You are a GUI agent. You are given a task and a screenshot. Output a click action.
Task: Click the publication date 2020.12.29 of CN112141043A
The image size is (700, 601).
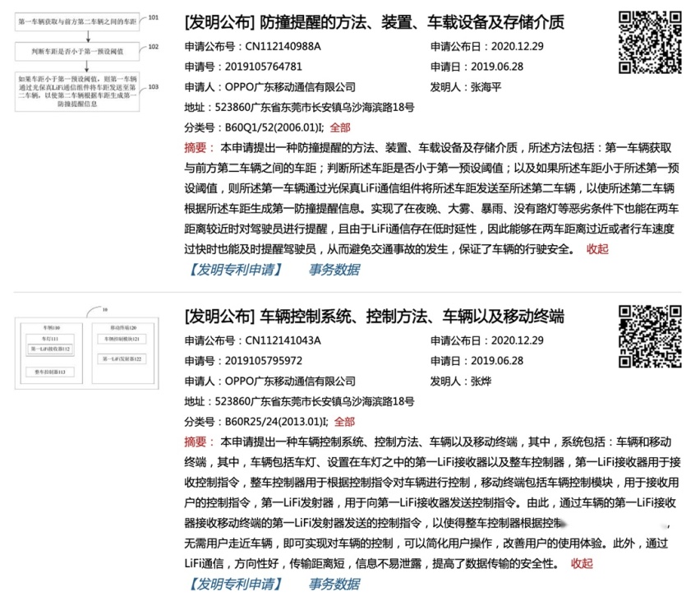[x=518, y=340]
